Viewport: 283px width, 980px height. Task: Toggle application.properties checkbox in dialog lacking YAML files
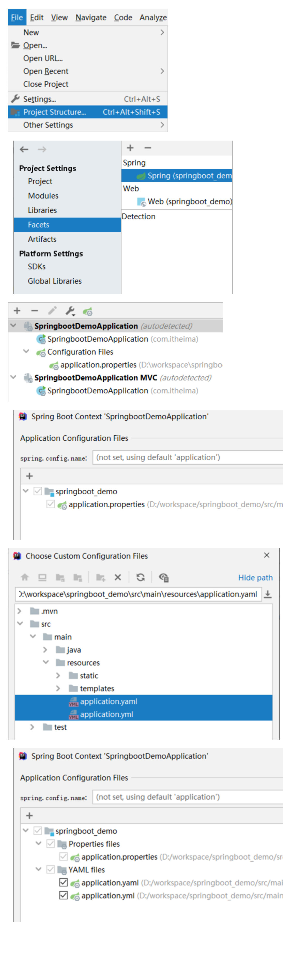pos(51,504)
